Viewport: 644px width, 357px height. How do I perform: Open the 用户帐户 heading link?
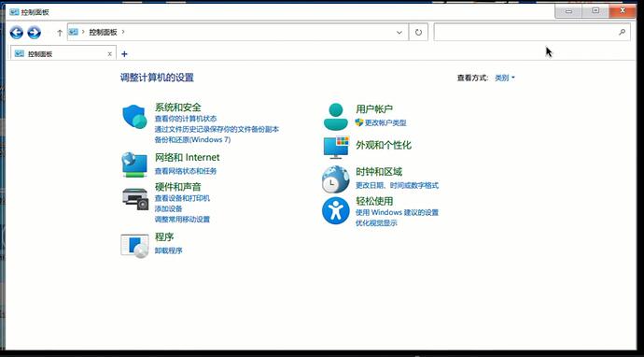(374, 109)
